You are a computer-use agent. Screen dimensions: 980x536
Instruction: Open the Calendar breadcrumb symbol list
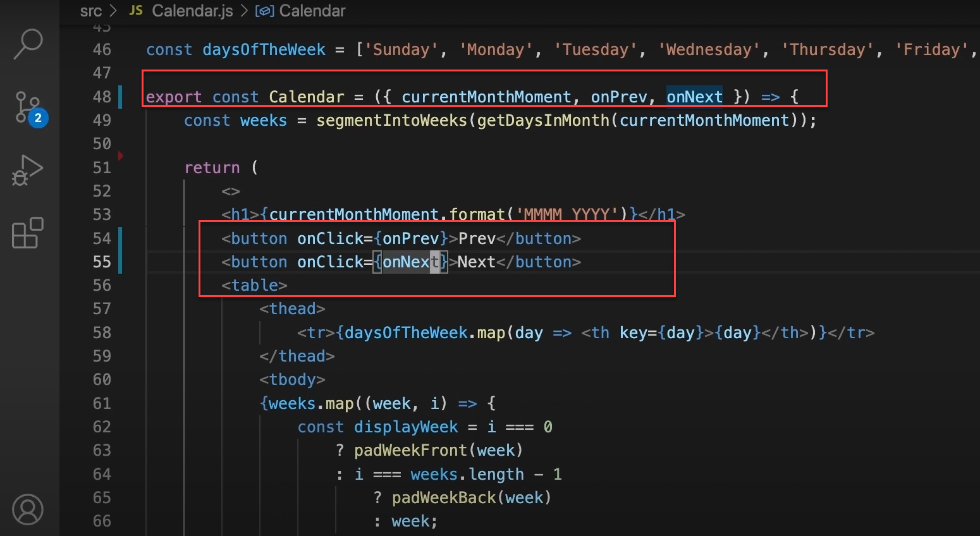click(x=312, y=10)
